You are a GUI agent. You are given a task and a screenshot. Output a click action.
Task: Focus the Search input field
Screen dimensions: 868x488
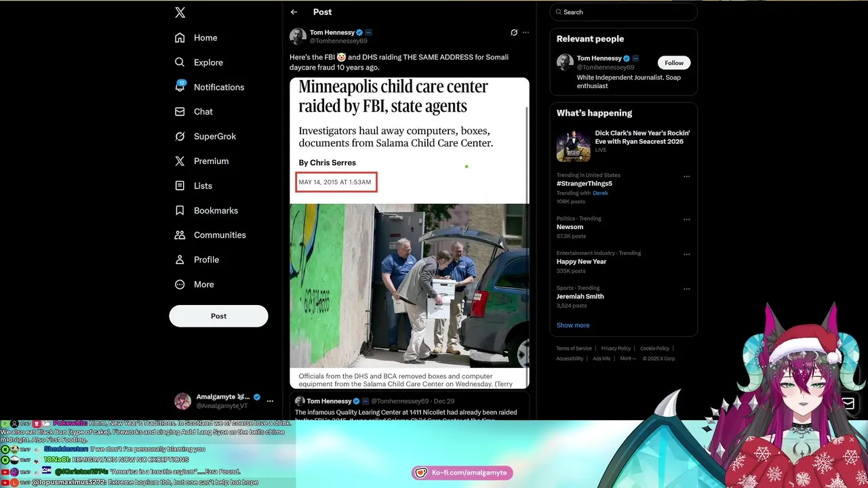(623, 12)
